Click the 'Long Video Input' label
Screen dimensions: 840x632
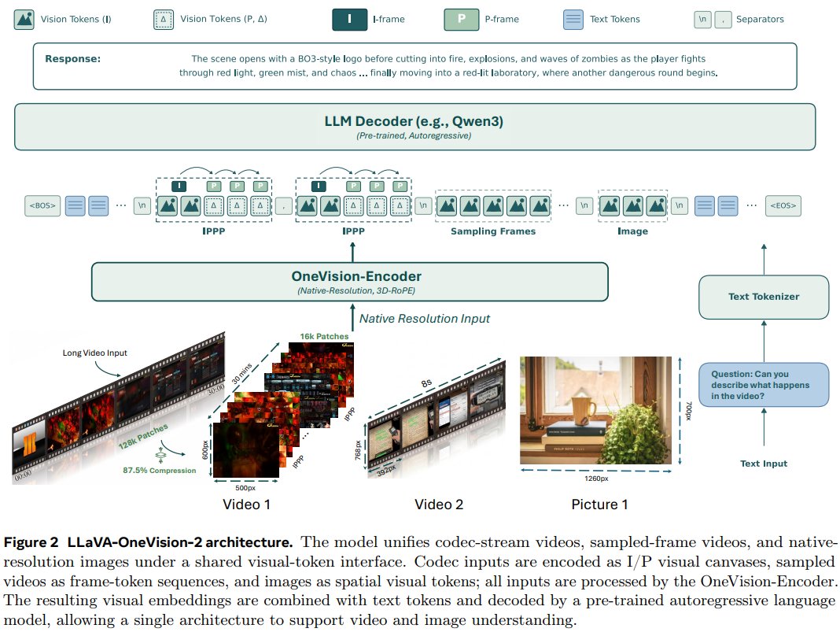95,353
